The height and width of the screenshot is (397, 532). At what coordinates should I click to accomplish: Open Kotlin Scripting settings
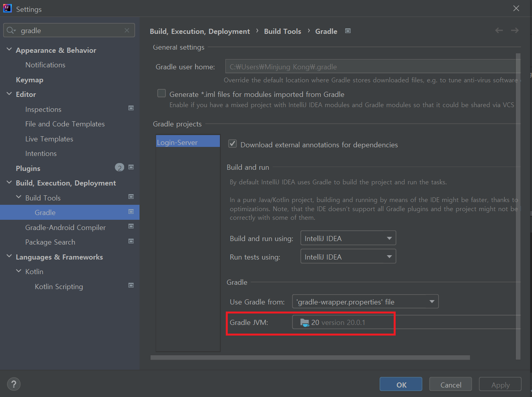[x=59, y=287]
